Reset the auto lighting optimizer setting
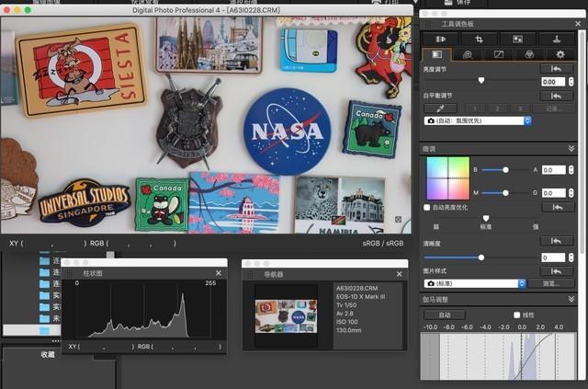 click(x=558, y=207)
